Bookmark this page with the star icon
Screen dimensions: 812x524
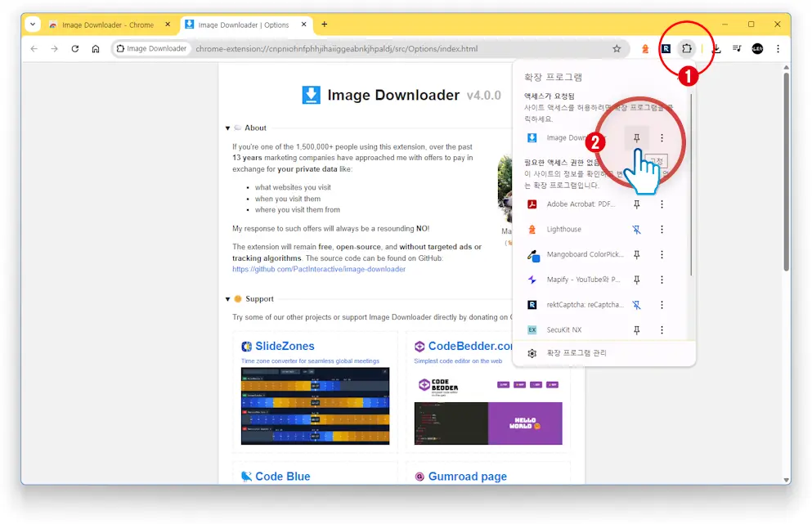point(617,49)
